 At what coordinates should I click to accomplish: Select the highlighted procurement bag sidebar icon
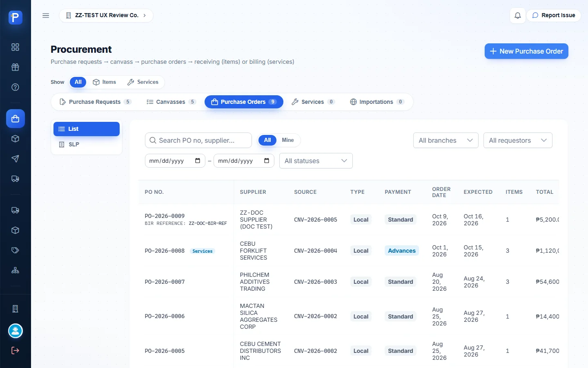(16, 119)
